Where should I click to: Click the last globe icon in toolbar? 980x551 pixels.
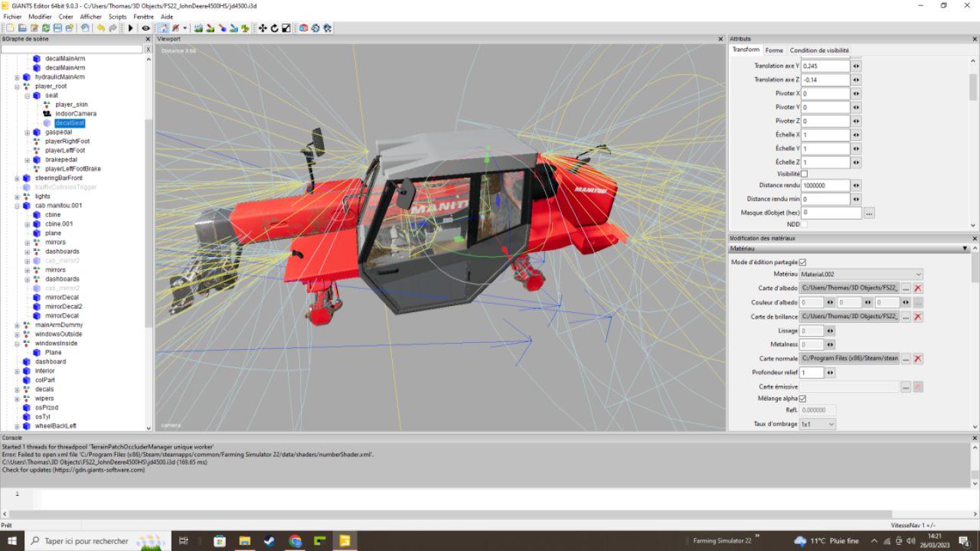327,28
